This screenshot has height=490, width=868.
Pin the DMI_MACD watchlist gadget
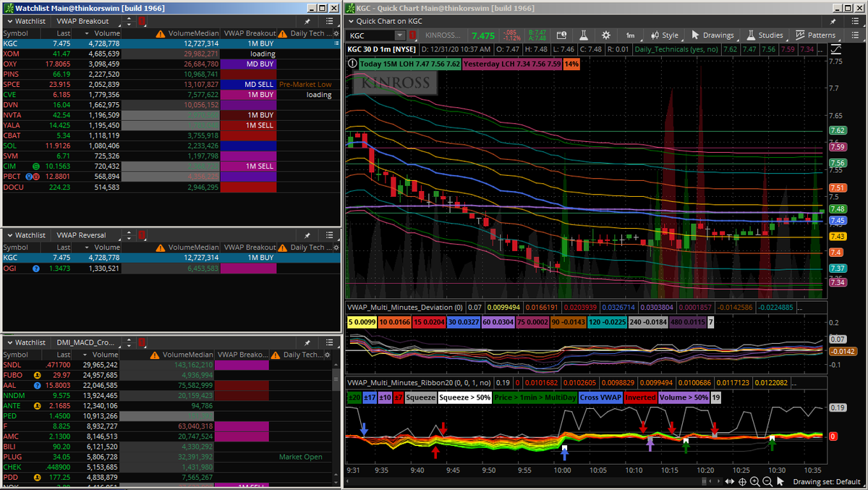[307, 342]
